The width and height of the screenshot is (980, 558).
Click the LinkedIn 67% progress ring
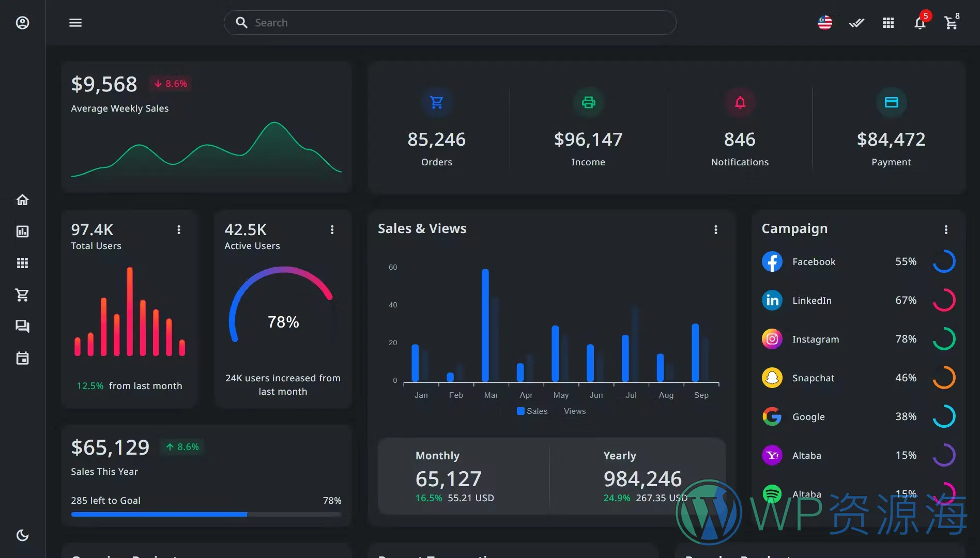tap(944, 300)
